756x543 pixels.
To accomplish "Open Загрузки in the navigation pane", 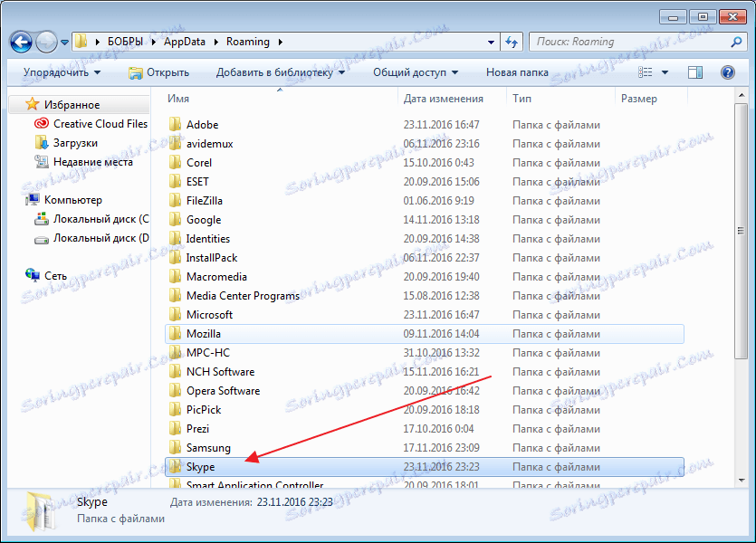I will point(75,143).
